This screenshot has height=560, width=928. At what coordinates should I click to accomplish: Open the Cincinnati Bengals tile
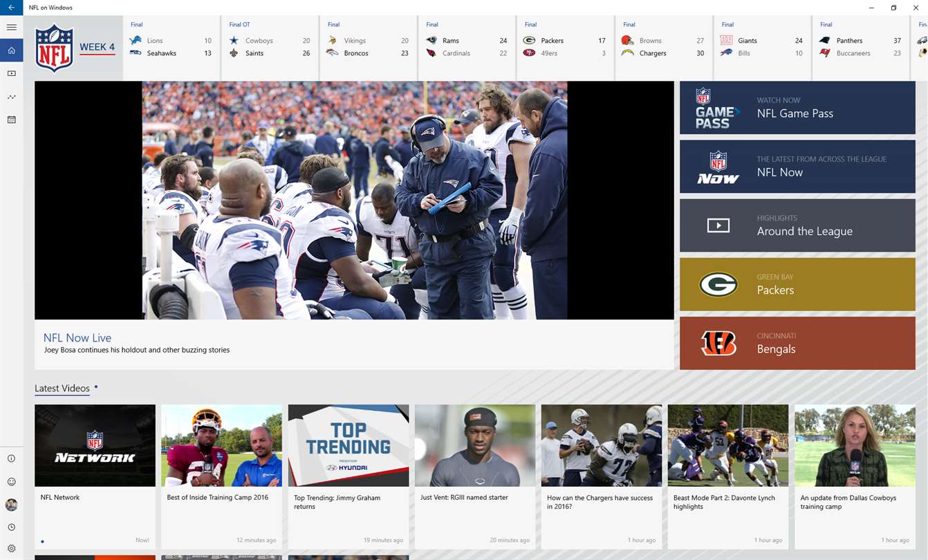click(x=797, y=343)
